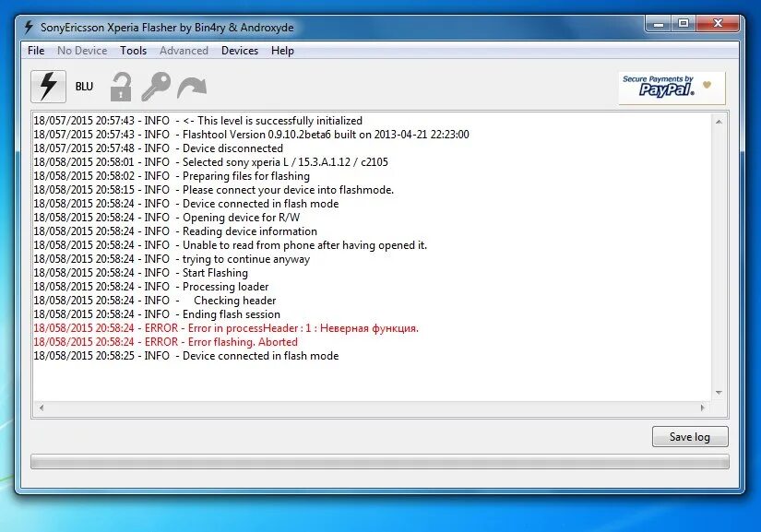Click the Advanced menu item
Screen dimensions: 761x532
point(184,51)
